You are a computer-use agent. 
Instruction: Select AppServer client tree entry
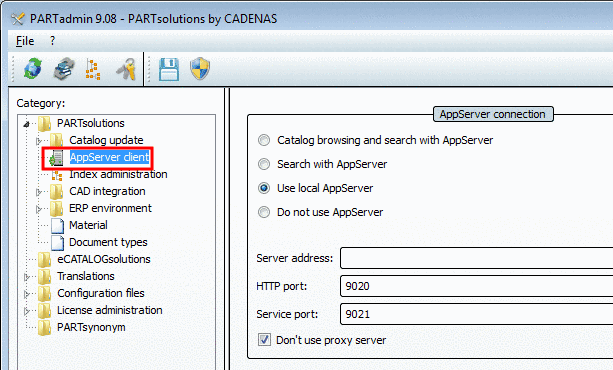click(x=109, y=157)
